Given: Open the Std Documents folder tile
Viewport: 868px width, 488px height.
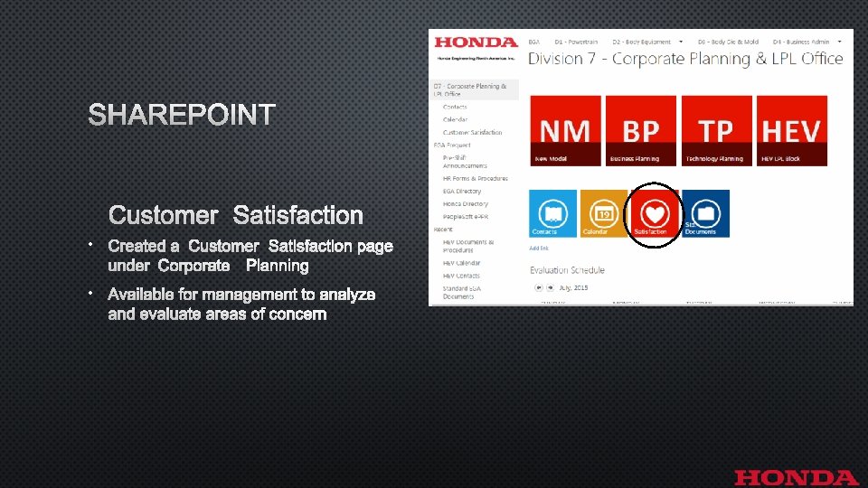Looking at the screenshot, I should [x=706, y=213].
